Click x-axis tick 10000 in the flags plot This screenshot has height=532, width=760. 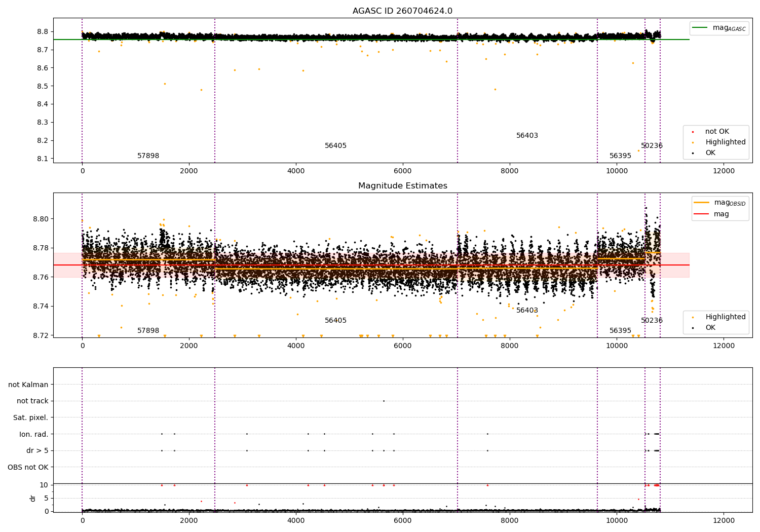click(617, 520)
